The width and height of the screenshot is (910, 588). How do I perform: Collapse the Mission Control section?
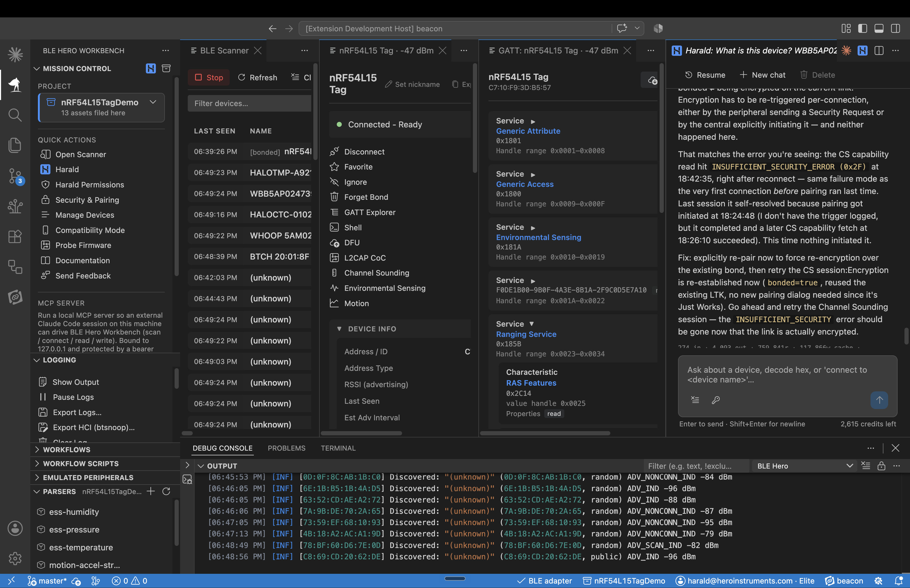pos(37,69)
